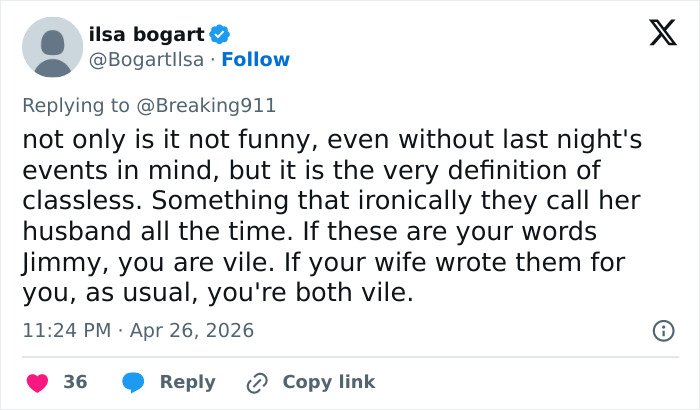Click the Copy link text label

click(329, 382)
